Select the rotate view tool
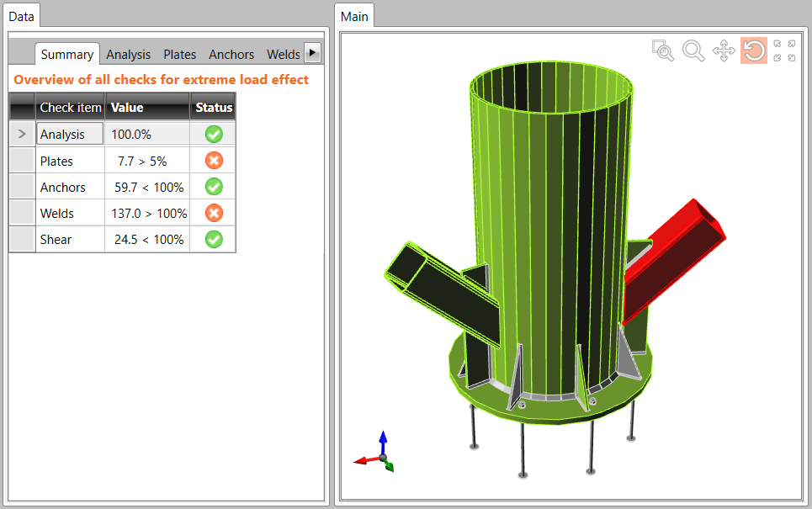 [753, 50]
